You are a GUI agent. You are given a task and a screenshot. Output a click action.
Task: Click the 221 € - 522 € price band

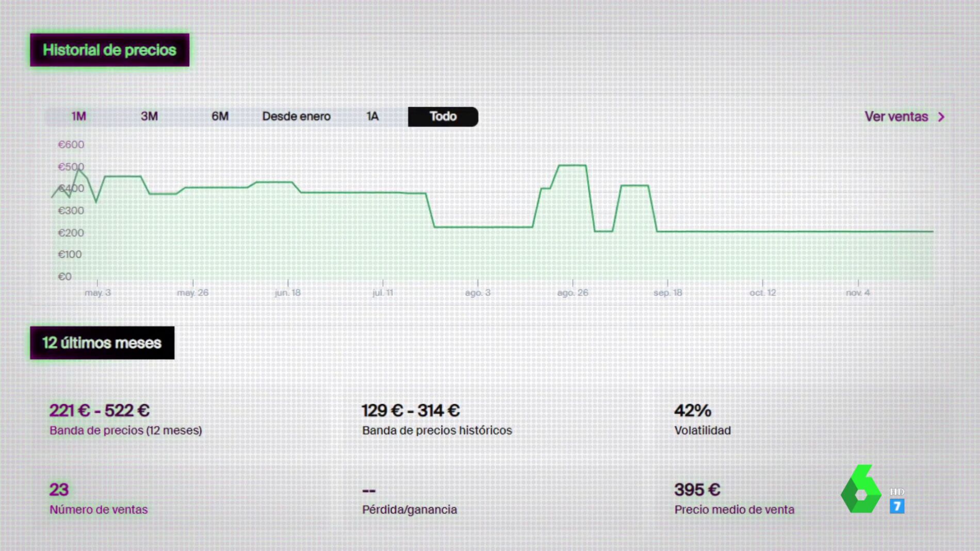(x=99, y=410)
